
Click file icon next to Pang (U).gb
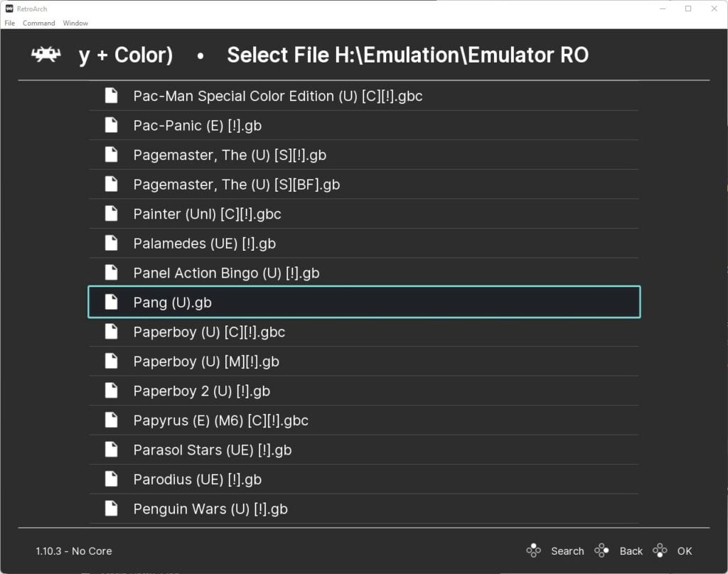pyautogui.click(x=112, y=302)
